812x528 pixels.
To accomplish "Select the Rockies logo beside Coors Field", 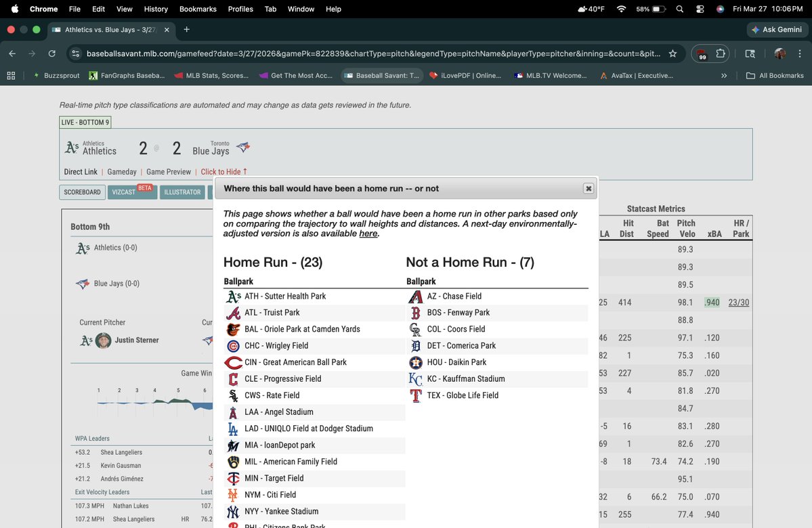I will tap(415, 329).
